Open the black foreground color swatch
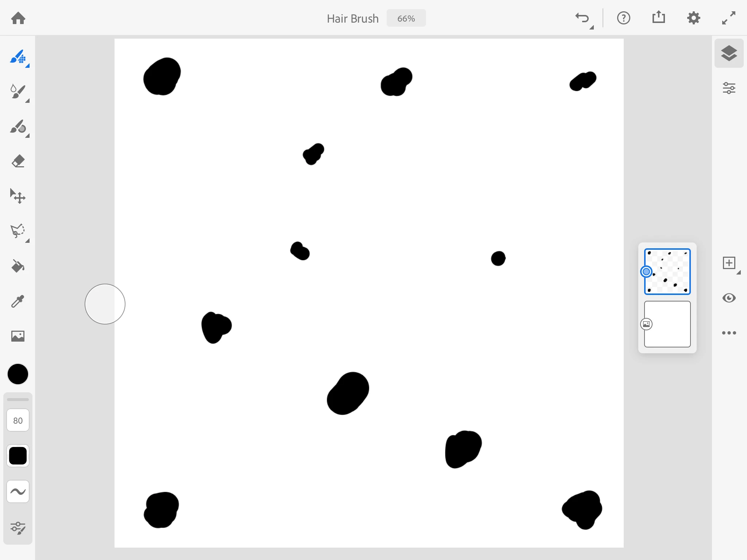Viewport: 747px width, 560px height. [x=18, y=374]
